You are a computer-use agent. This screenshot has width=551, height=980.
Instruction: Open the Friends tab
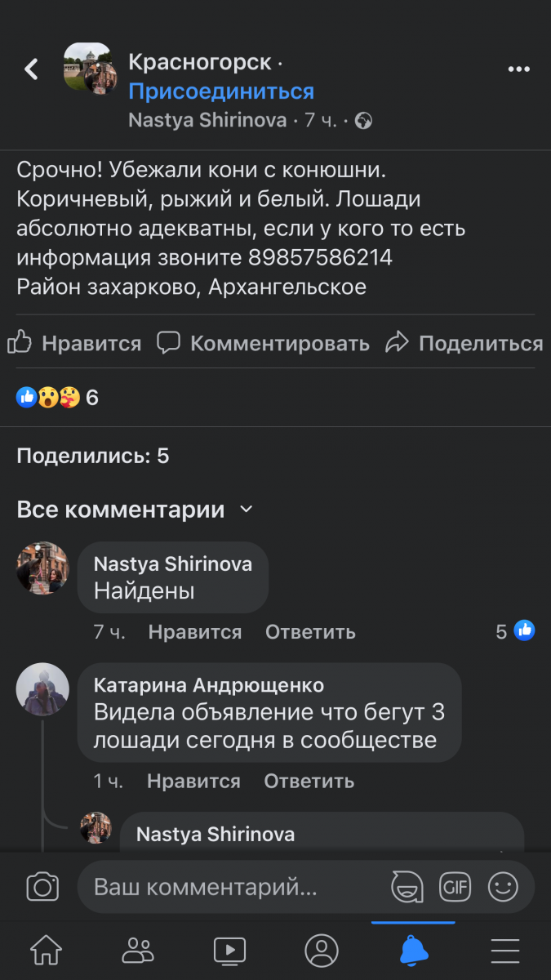(137, 950)
